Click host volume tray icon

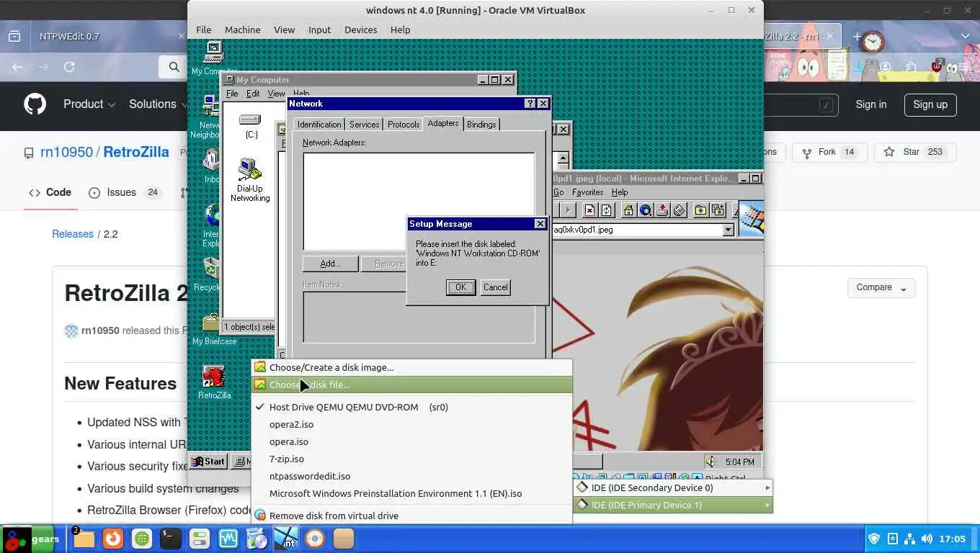[x=927, y=539]
